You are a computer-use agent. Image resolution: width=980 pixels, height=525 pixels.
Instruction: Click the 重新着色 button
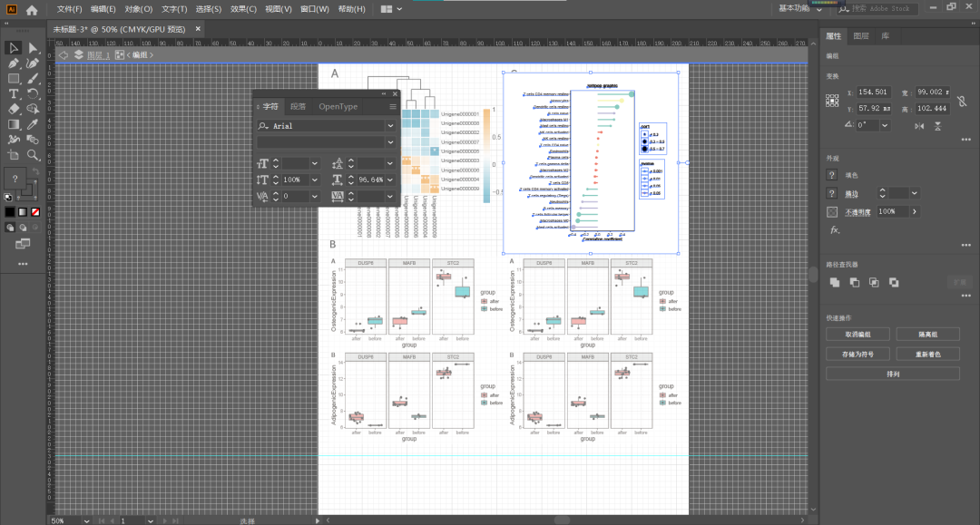pos(927,354)
